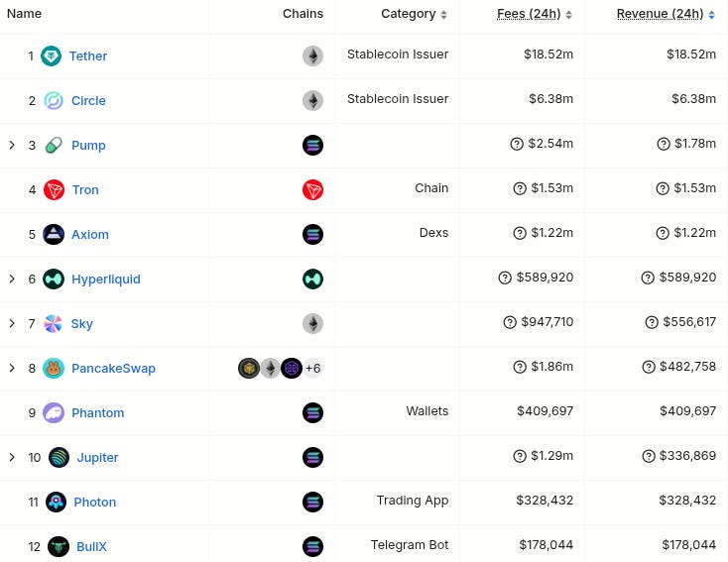This screenshot has height=562, width=728.
Task: Open the PancakeSwap protocol link
Action: click(113, 368)
